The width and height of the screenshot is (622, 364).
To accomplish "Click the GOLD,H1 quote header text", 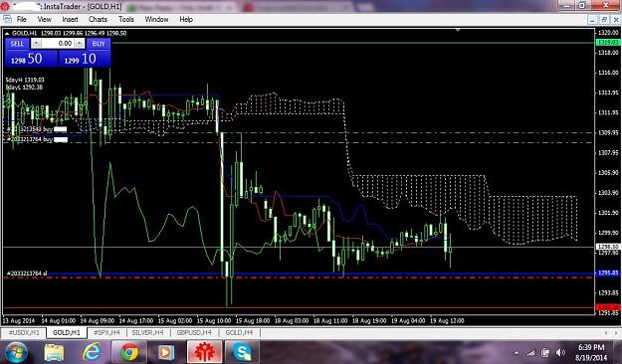I will point(69,33).
